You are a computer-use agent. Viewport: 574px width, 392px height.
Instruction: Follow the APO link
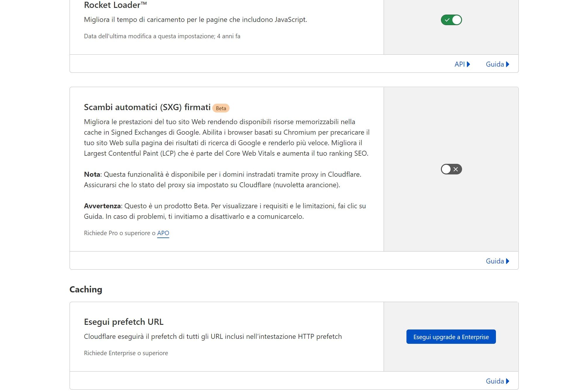click(x=163, y=233)
